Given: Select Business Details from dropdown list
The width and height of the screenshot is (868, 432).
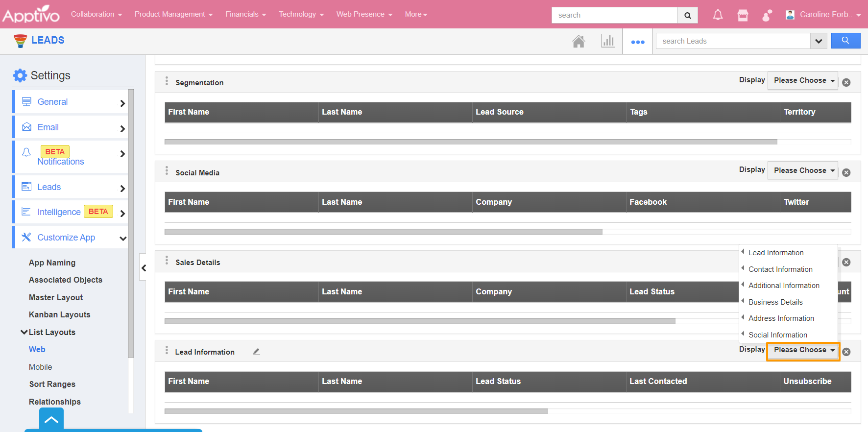Looking at the screenshot, I should [x=775, y=302].
